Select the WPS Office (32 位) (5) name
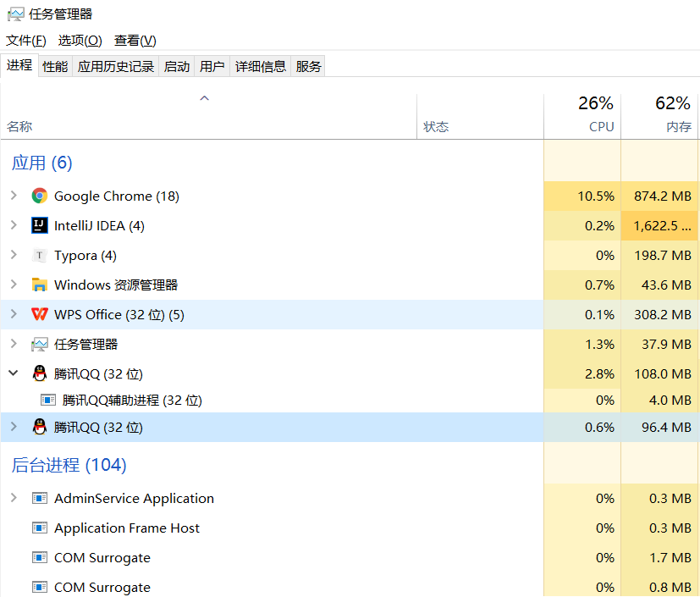The width and height of the screenshot is (700, 597). pyautogui.click(x=119, y=315)
